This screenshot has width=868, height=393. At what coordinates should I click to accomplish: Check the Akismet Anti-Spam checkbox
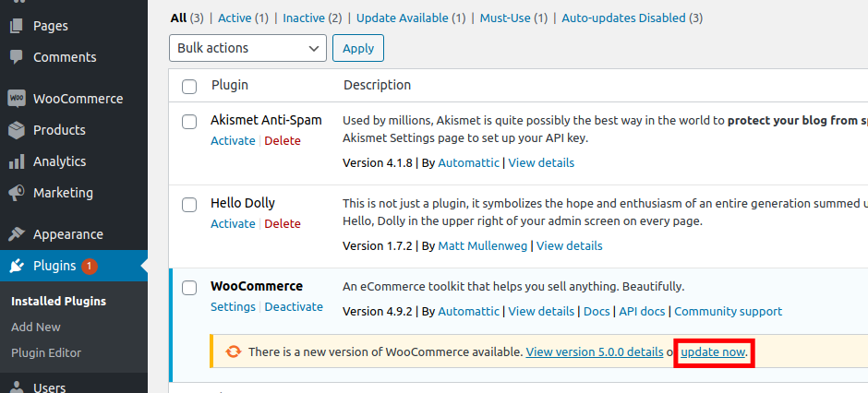tap(189, 121)
